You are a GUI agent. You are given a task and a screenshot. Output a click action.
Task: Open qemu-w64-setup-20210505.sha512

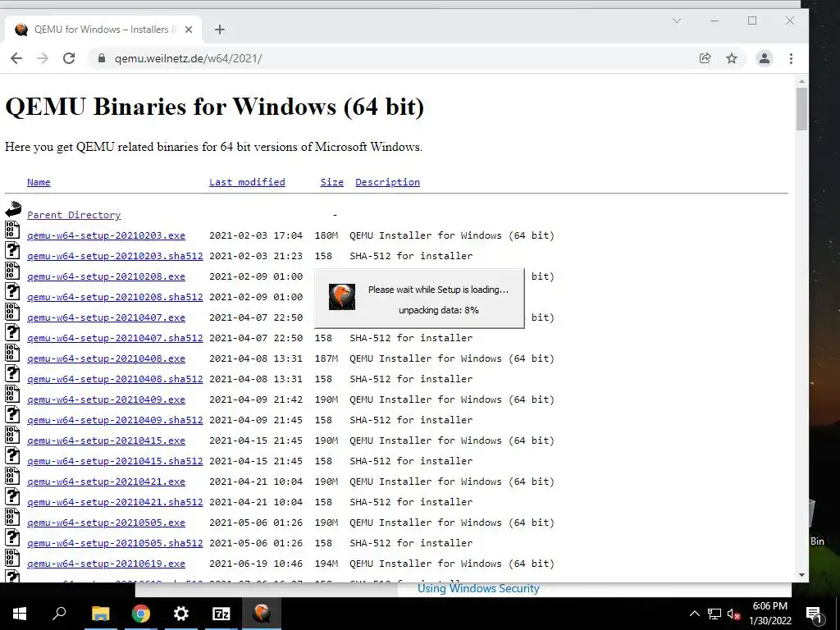coord(115,543)
